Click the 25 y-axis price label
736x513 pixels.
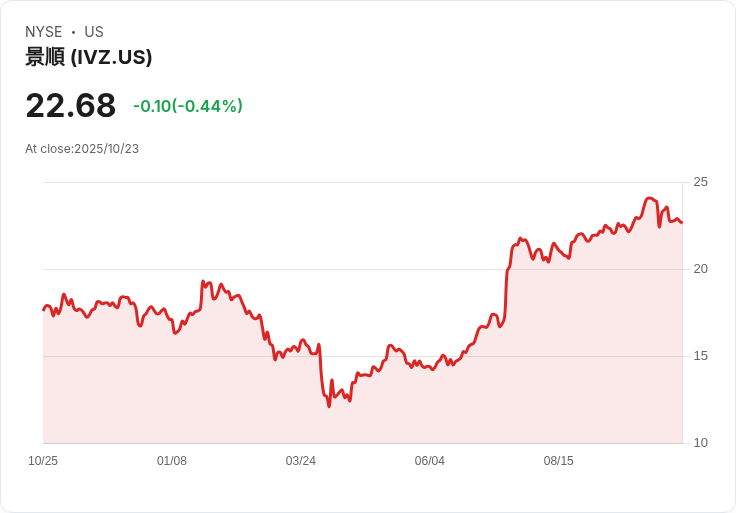click(700, 182)
